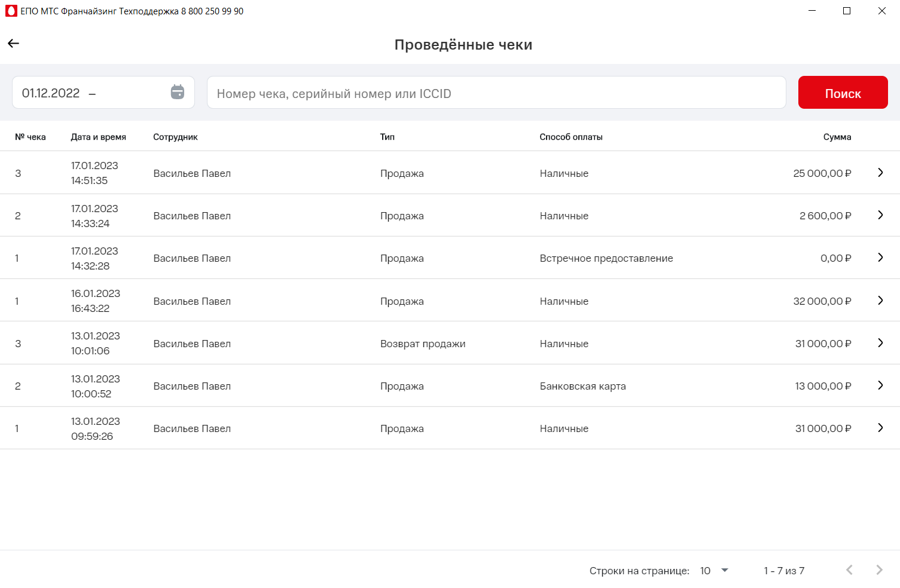
Task: Select the receipt dated 17.01.2023 14:32:28
Action: [x=450, y=258]
